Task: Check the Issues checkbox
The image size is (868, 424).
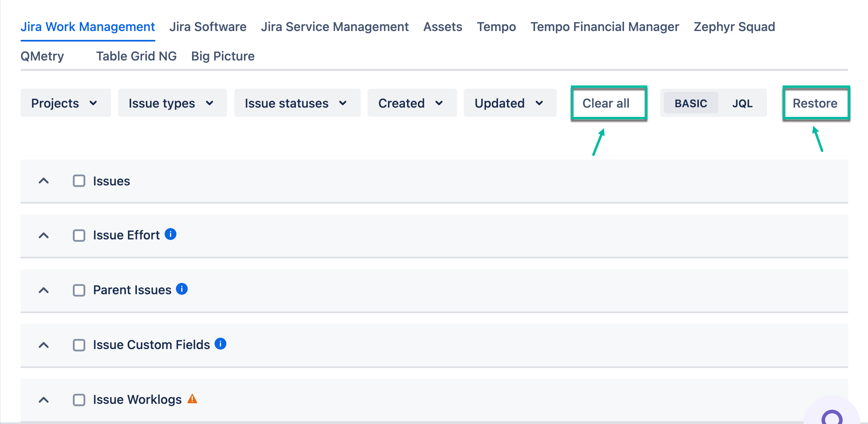Action: 79,181
